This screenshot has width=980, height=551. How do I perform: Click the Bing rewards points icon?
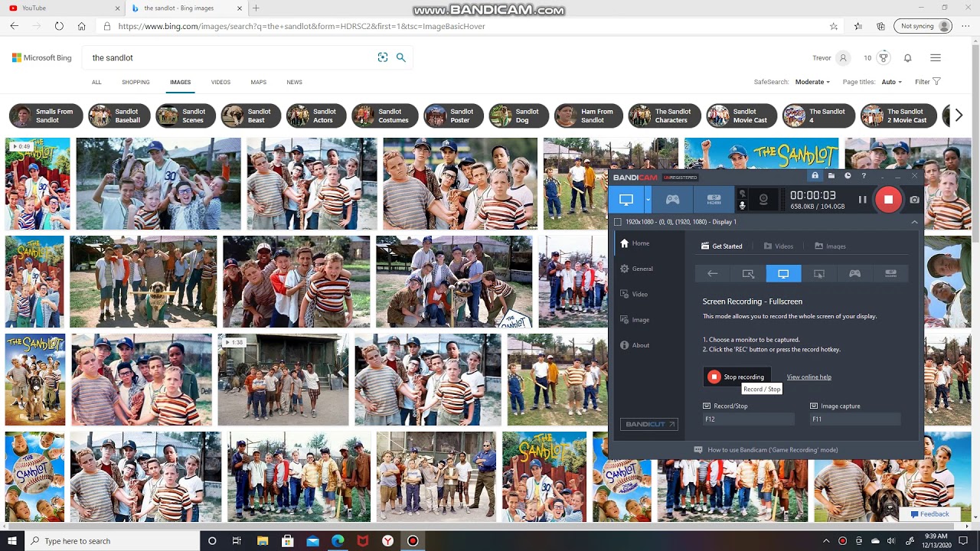884,57
